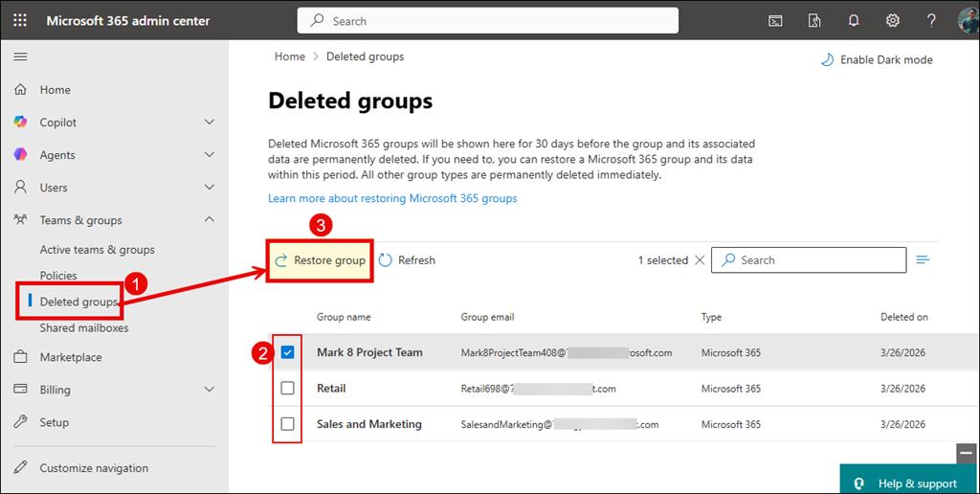Image resolution: width=980 pixels, height=494 pixels.
Task: Minimize the help widget dash button
Action: point(967,454)
